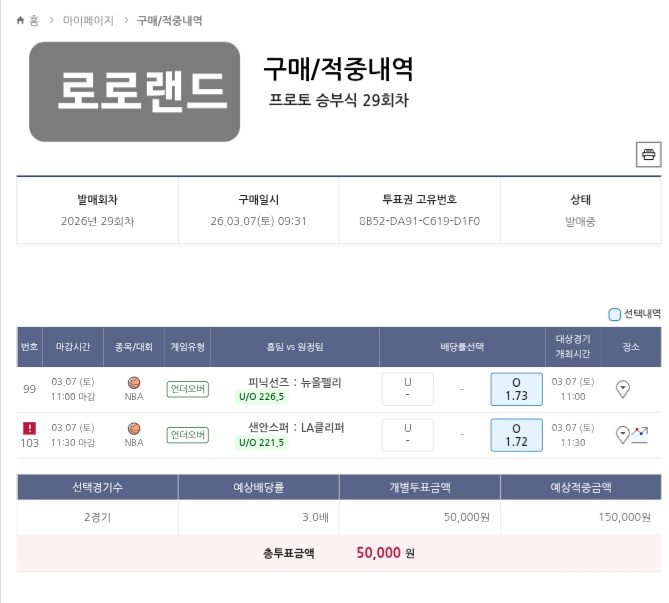Click 언더오버 game type tag for match 99
669x603 pixels.
pos(187,389)
